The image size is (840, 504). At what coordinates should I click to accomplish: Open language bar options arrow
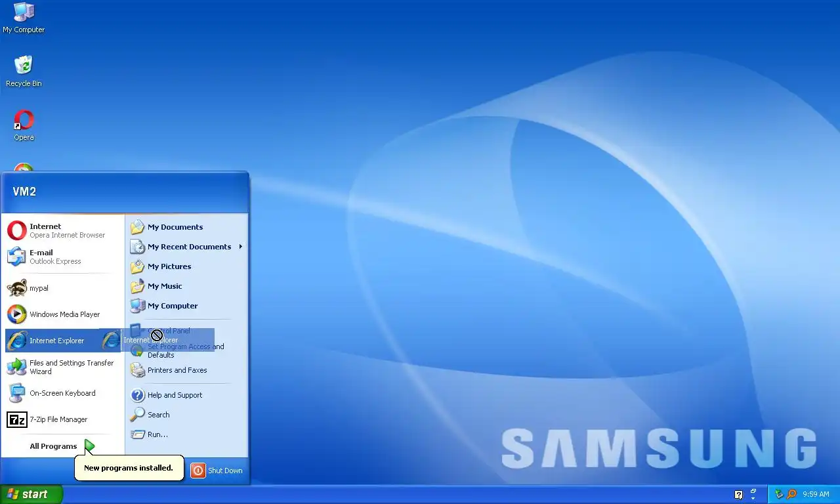click(x=753, y=497)
